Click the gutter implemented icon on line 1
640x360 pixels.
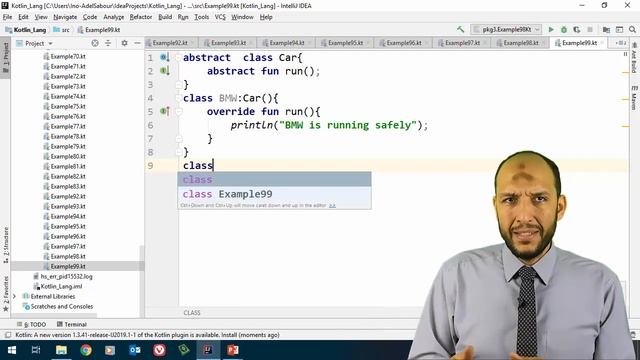pyautogui.click(x=164, y=58)
